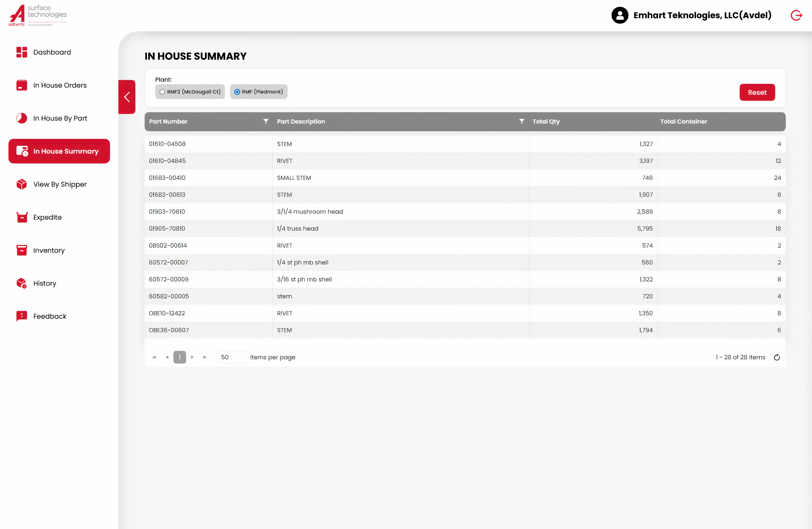Open In House Orders menu item
Viewport: 812px width, 529px height.
(x=60, y=85)
